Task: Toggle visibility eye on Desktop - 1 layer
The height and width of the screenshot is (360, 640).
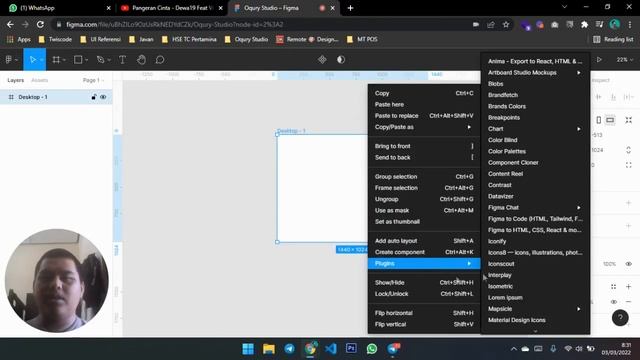Action: pos(103,97)
